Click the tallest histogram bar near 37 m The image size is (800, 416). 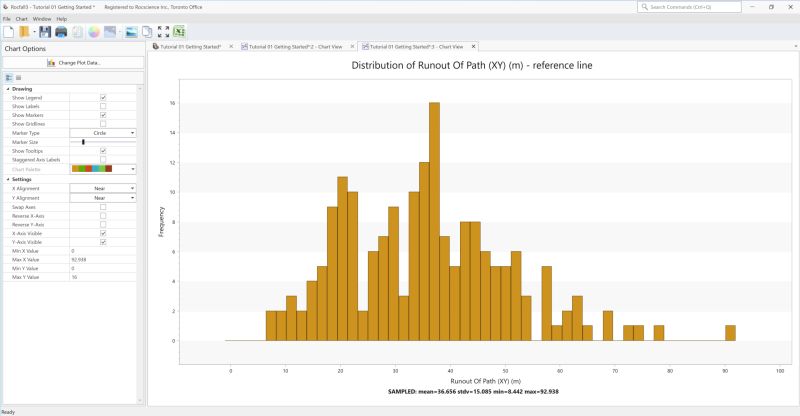click(434, 222)
